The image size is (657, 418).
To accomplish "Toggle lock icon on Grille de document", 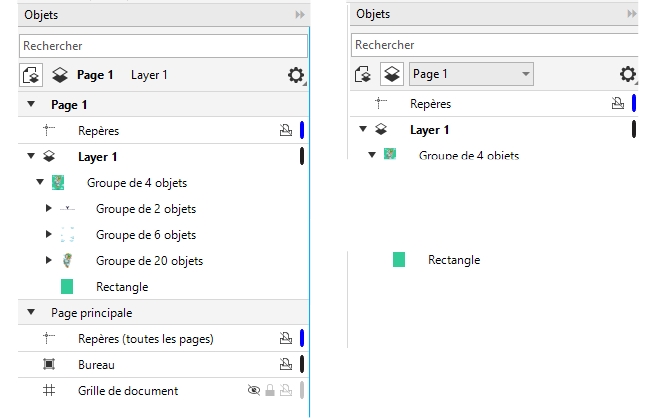I will 269,391.
